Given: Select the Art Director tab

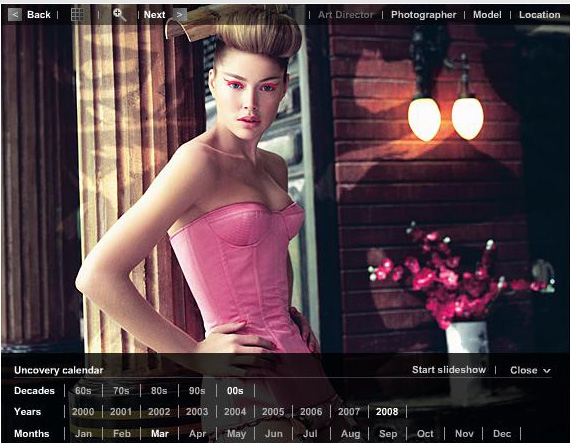Looking at the screenshot, I should pos(345,15).
